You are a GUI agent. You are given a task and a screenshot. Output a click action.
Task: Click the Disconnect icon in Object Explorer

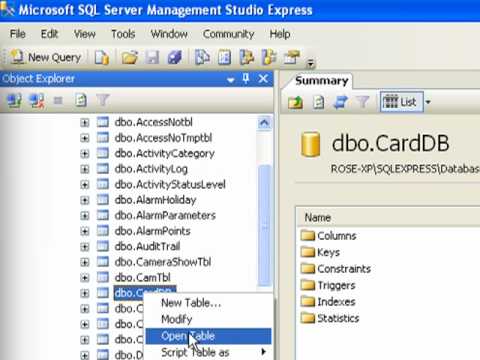pyautogui.click(x=37, y=100)
